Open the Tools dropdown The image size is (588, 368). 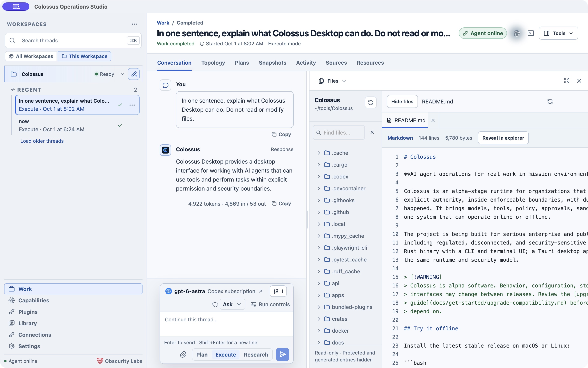[x=558, y=33]
